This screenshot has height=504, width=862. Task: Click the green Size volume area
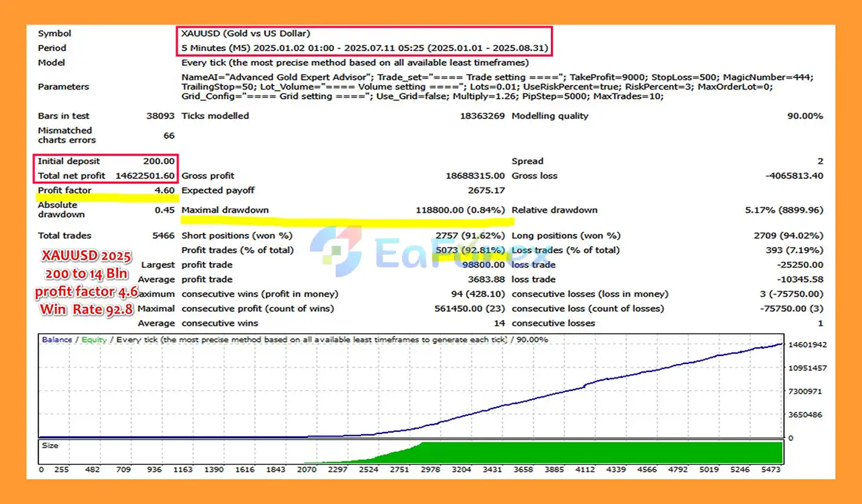click(606, 452)
